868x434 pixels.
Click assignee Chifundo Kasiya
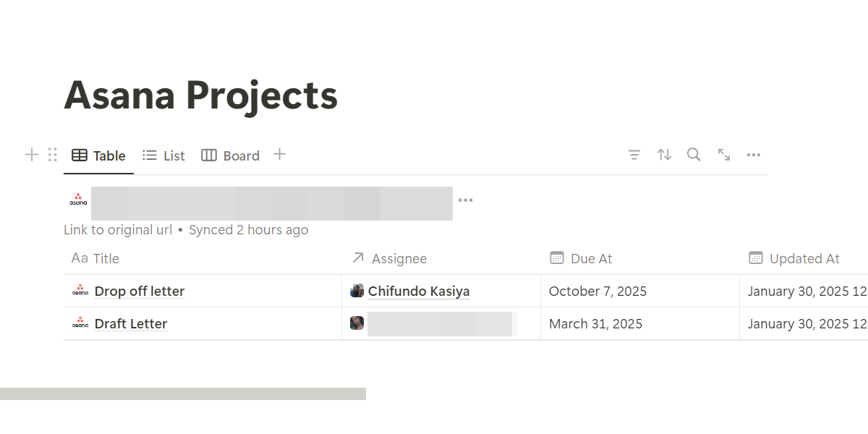[x=418, y=292]
